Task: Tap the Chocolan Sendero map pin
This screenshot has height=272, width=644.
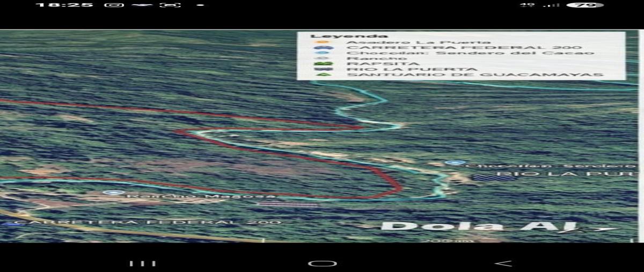Action: (455, 163)
